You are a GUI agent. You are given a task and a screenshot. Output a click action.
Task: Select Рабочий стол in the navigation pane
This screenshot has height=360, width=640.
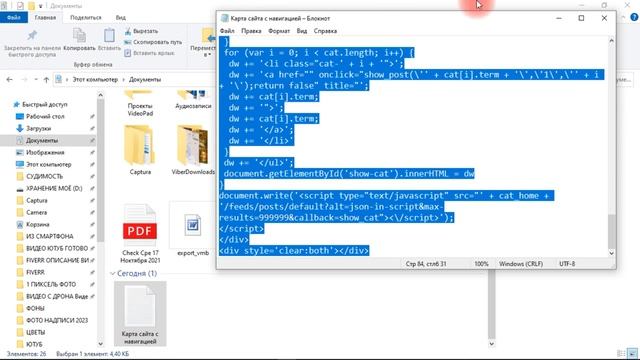tap(45, 116)
